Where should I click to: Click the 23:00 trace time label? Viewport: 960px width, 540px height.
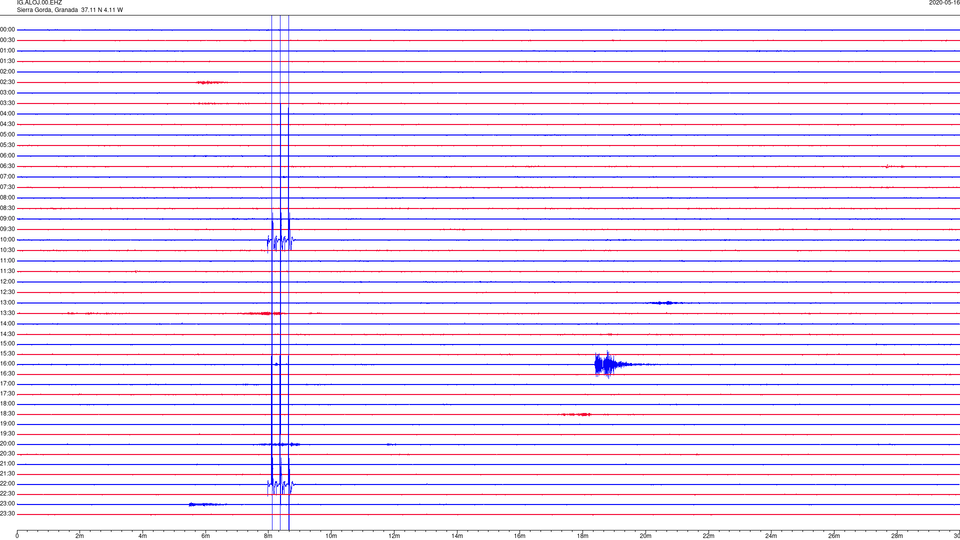point(7,504)
